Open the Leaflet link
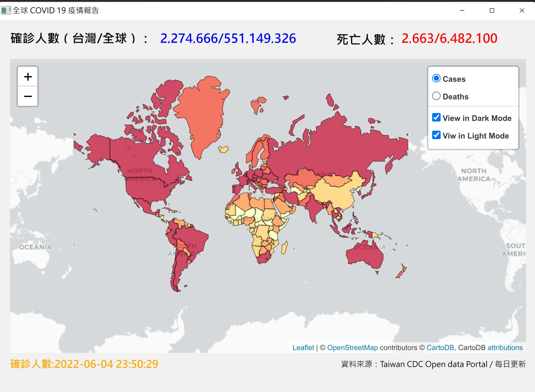This screenshot has height=392, width=535. pyautogui.click(x=303, y=348)
